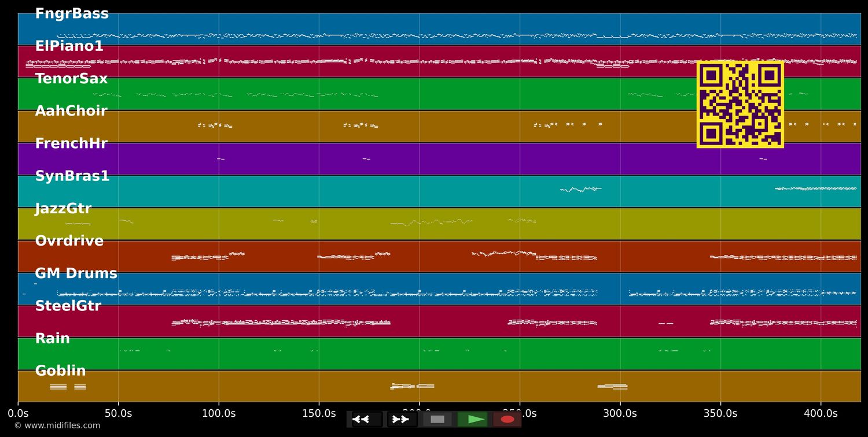
Task: Click the JazzGtr track label
Action: click(x=63, y=209)
